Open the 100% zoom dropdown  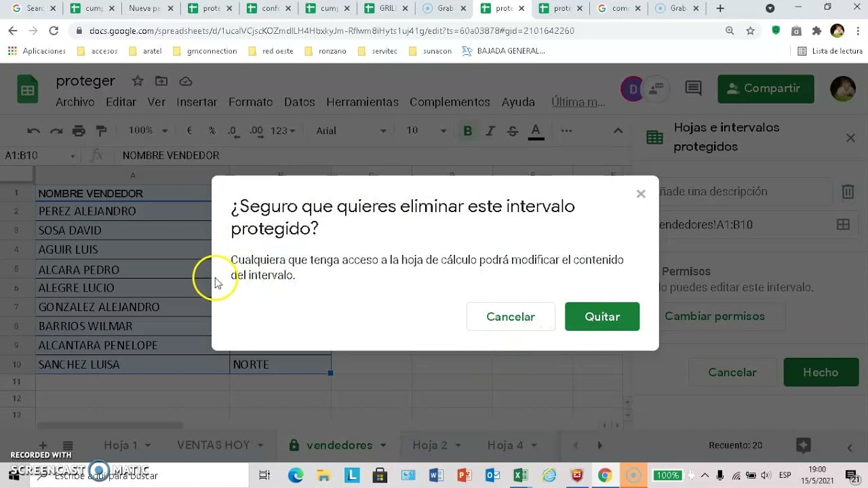[148, 131]
